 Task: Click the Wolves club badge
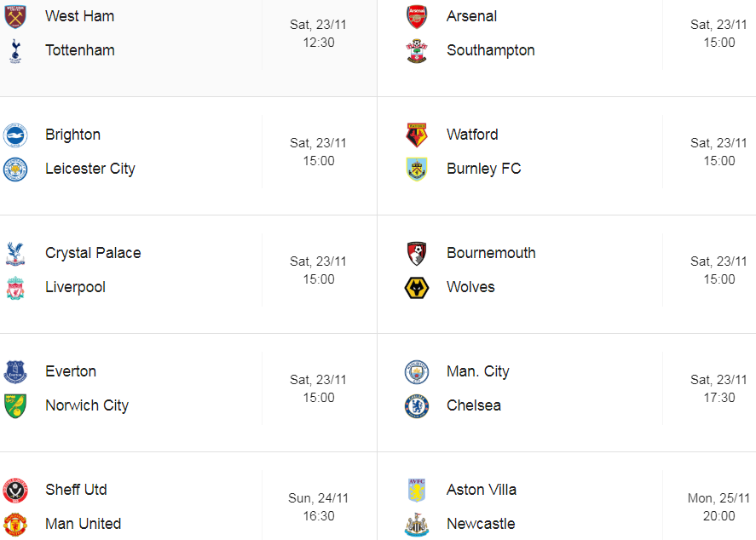click(417, 287)
